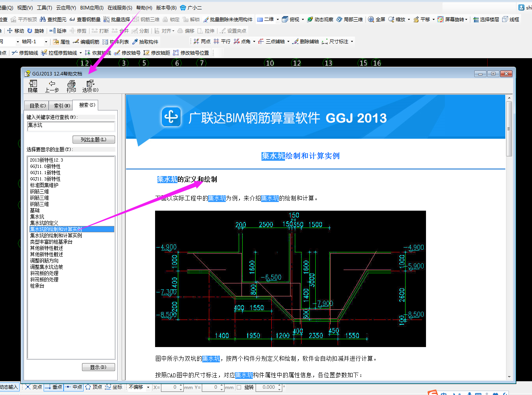532x395 pixels.
Task: Click 修改轴号 tool
Action: click(x=127, y=53)
